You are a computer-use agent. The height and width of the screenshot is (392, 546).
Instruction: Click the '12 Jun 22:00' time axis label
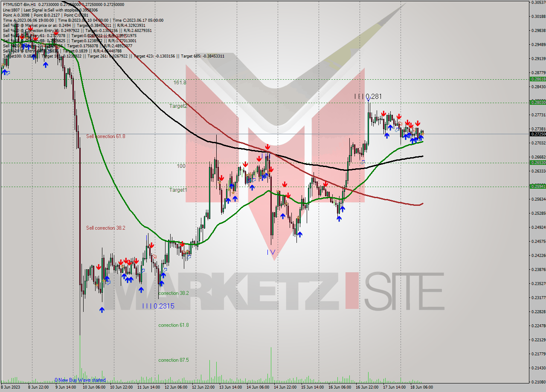click(x=203, y=388)
